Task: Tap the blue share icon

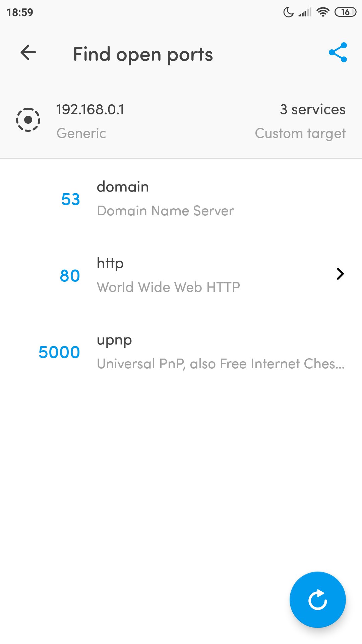Action: [338, 53]
